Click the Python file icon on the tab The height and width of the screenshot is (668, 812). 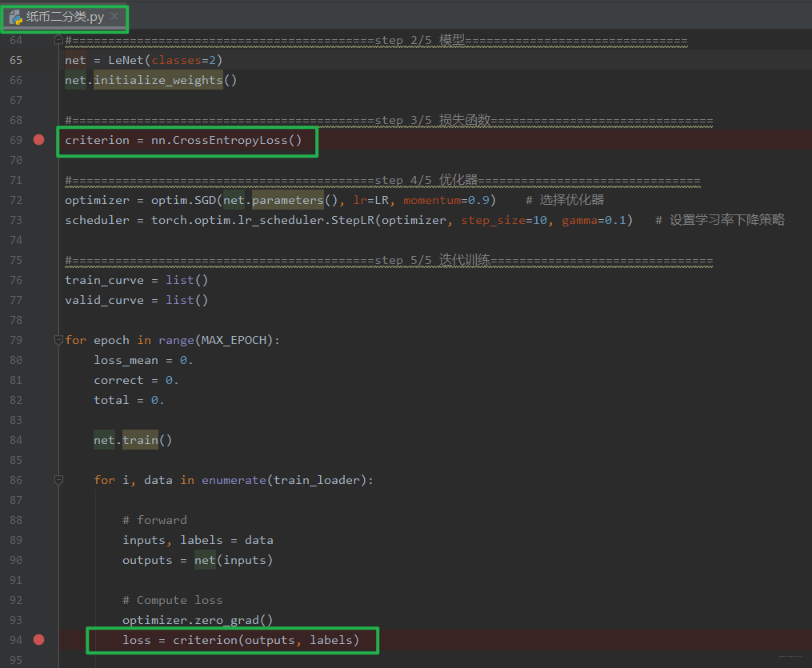tap(16, 18)
